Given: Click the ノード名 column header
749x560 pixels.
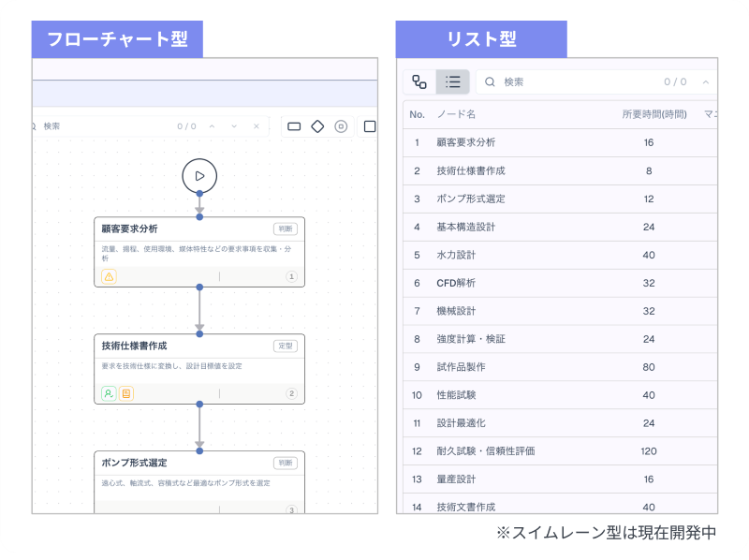Looking at the screenshot, I should 457,114.
